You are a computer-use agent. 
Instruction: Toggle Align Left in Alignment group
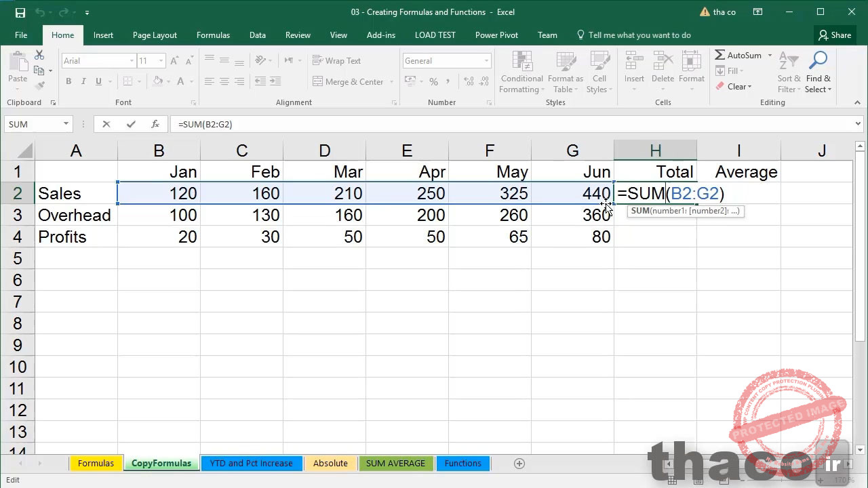[210, 81]
